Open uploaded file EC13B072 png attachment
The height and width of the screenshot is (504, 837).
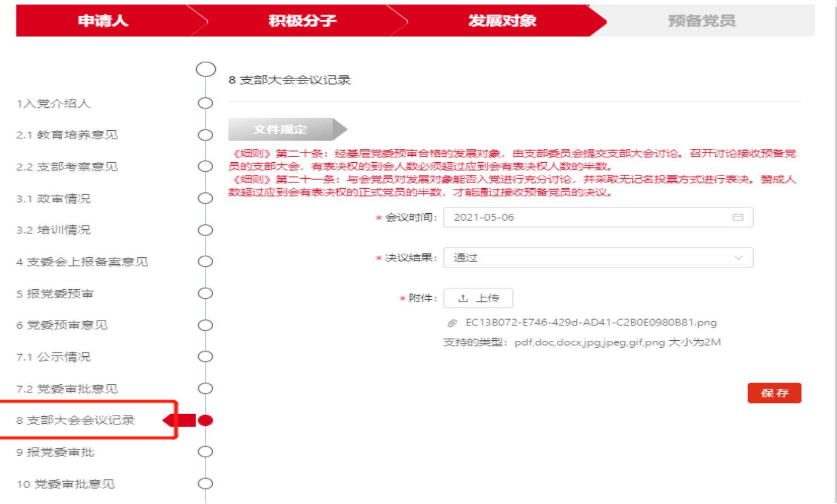(x=590, y=323)
